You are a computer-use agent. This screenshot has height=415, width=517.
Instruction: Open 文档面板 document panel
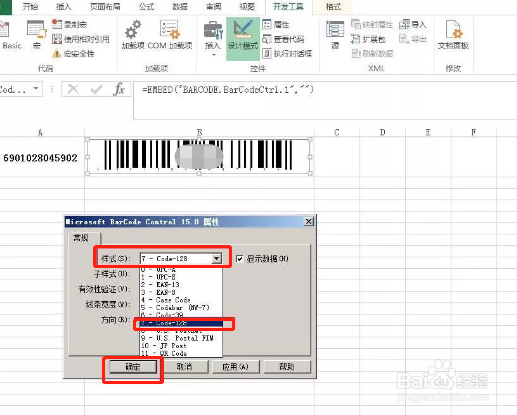(x=453, y=35)
